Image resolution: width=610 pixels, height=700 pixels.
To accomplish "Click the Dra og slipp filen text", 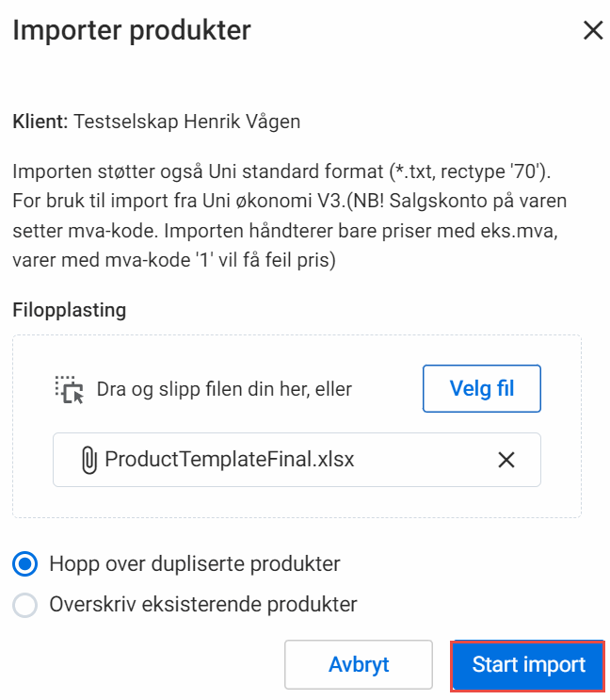I will [x=224, y=389].
